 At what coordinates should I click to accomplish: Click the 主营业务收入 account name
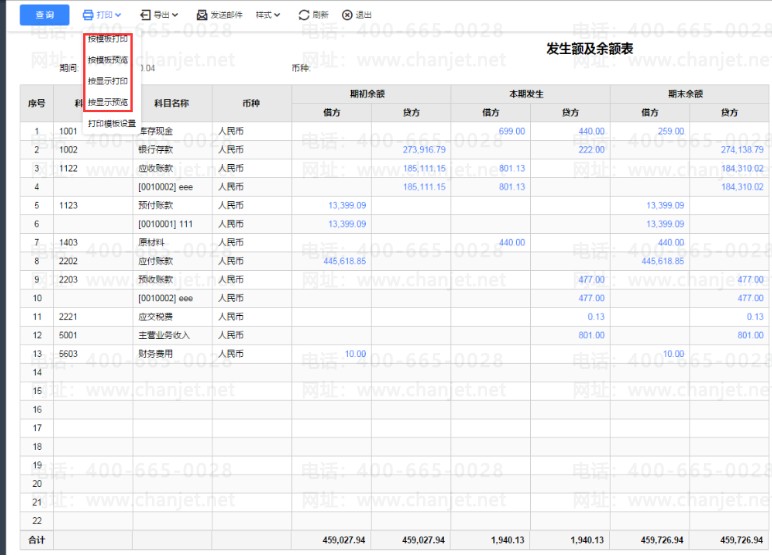[x=164, y=335]
